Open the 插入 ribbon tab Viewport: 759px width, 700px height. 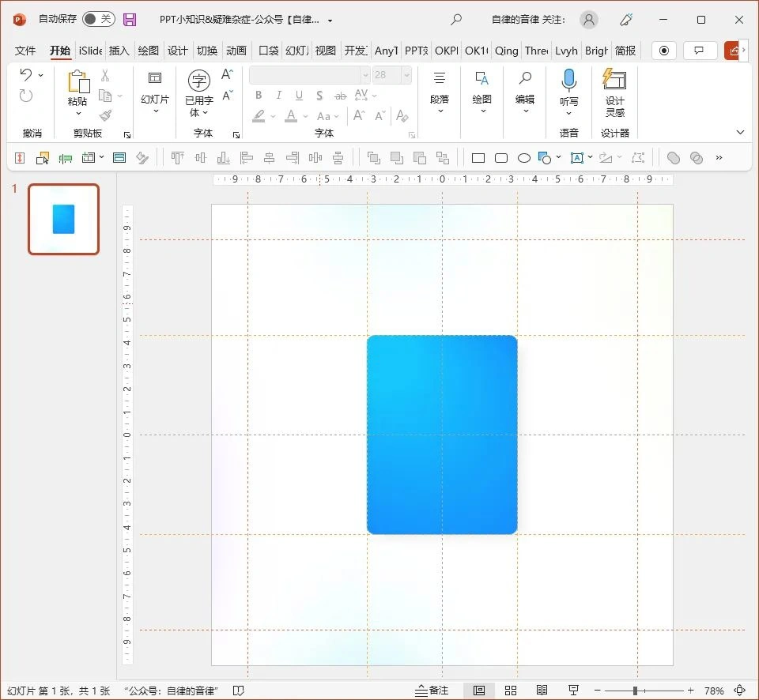tap(119, 51)
